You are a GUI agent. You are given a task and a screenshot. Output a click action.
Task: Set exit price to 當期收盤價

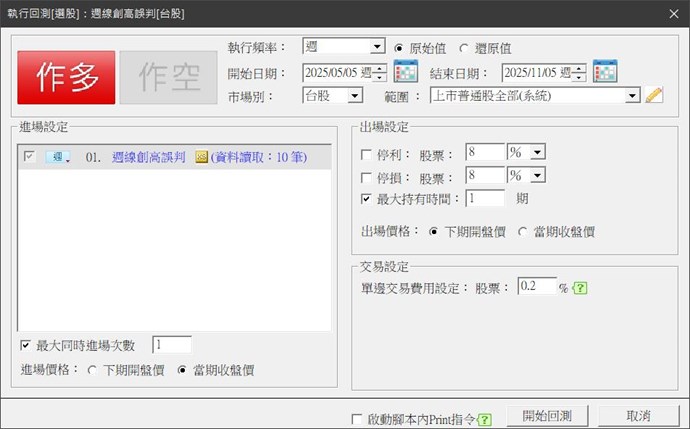522,231
